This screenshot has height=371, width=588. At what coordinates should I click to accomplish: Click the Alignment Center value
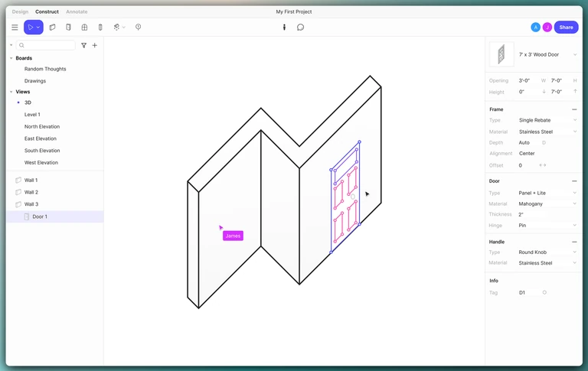527,154
